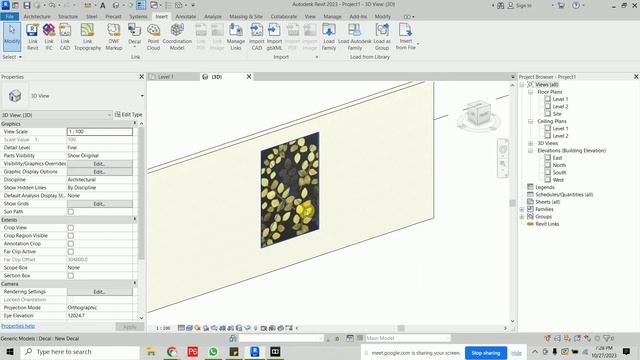The height and width of the screenshot is (360, 640).
Task: Click the Text tool in quick access toolbar
Action: click(102, 5)
